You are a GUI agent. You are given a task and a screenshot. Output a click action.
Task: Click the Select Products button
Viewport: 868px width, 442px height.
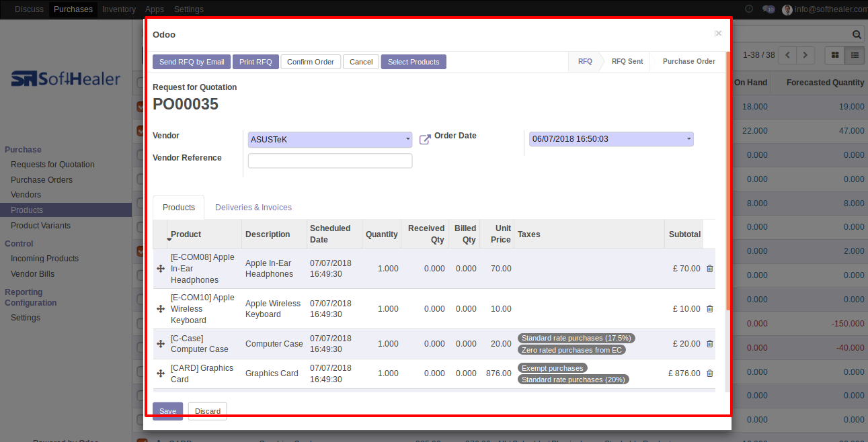(x=413, y=62)
